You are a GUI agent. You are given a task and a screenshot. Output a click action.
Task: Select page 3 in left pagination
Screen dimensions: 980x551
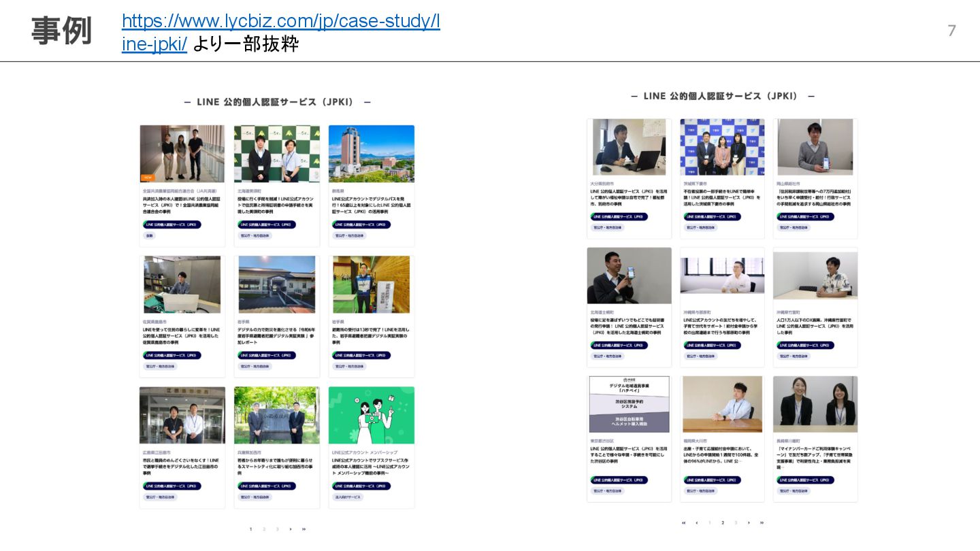(277, 529)
